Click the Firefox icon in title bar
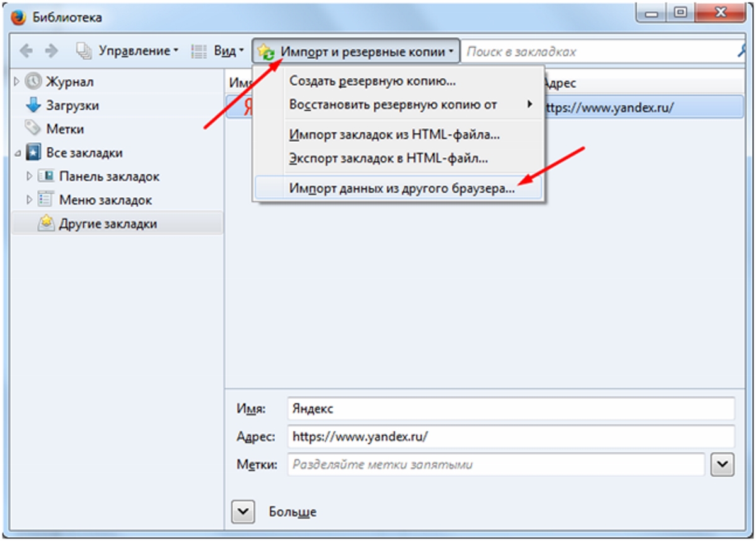Image resolution: width=756 pixels, height=541 pixels. pyautogui.click(x=19, y=17)
